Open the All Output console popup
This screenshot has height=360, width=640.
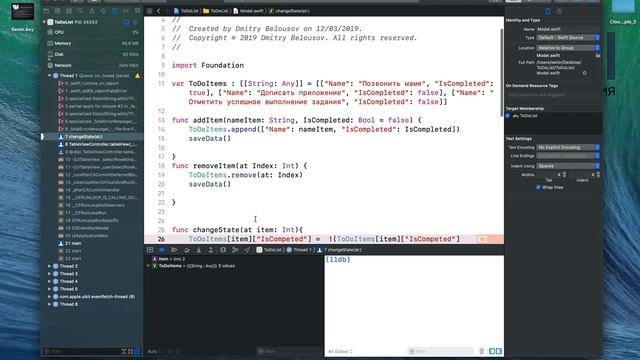[x=340, y=351]
